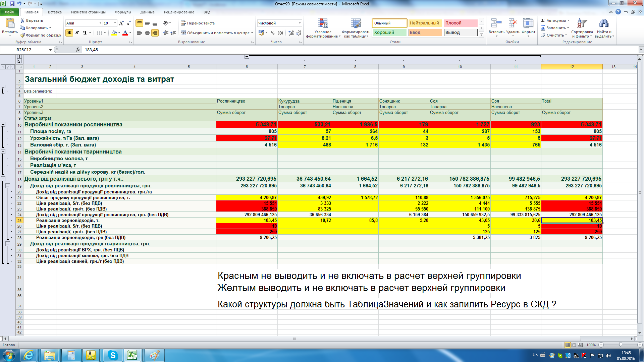Open the Файл tab

[9, 12]
